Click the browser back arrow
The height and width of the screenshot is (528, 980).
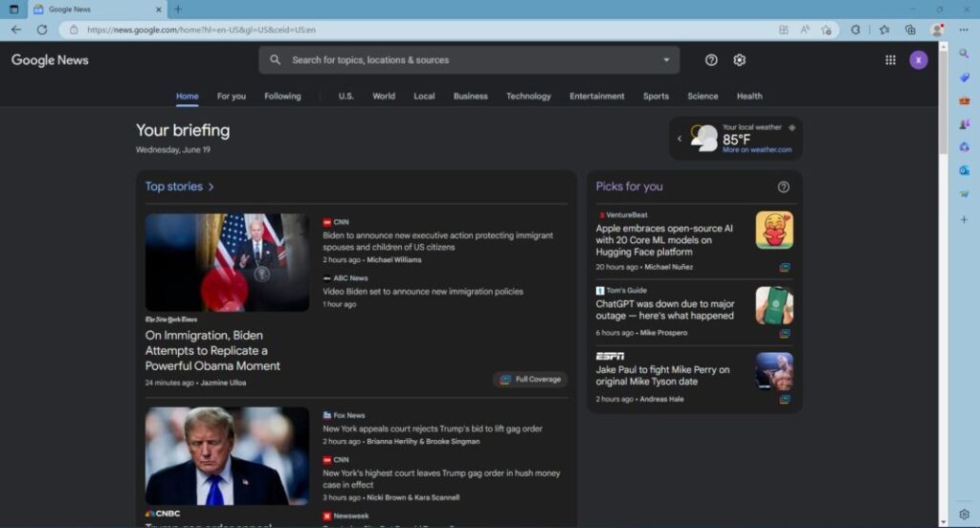pos(16,30)
